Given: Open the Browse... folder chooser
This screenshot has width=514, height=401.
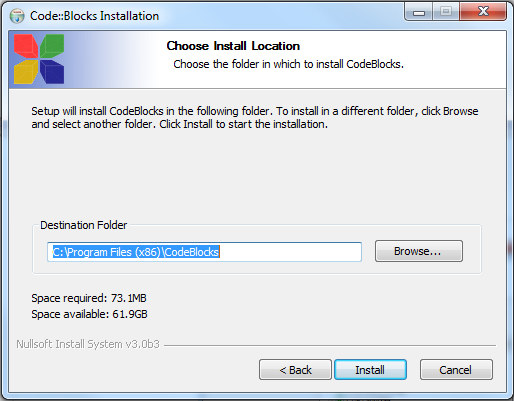Looking at the screenshot, I should tap(419, 251).
